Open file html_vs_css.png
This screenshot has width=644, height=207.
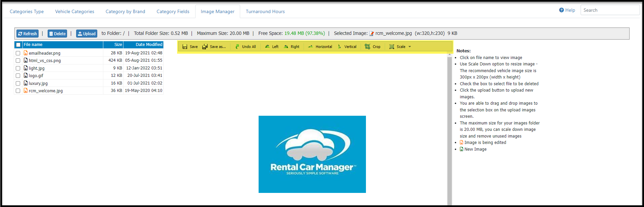pos(45,61)
